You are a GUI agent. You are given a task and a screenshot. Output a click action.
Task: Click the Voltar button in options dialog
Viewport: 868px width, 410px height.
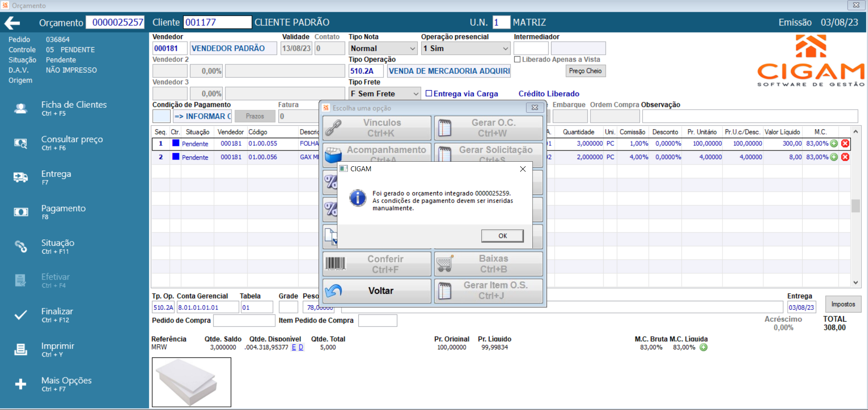click(x=377, y=291)
